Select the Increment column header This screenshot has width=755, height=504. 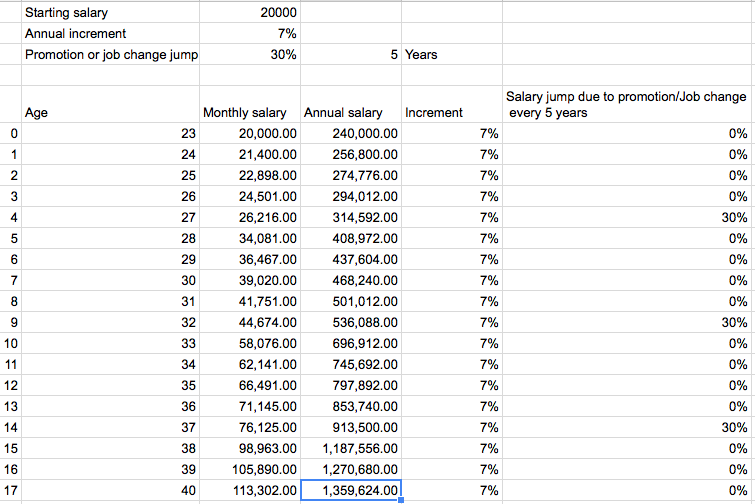pos(452,104)
